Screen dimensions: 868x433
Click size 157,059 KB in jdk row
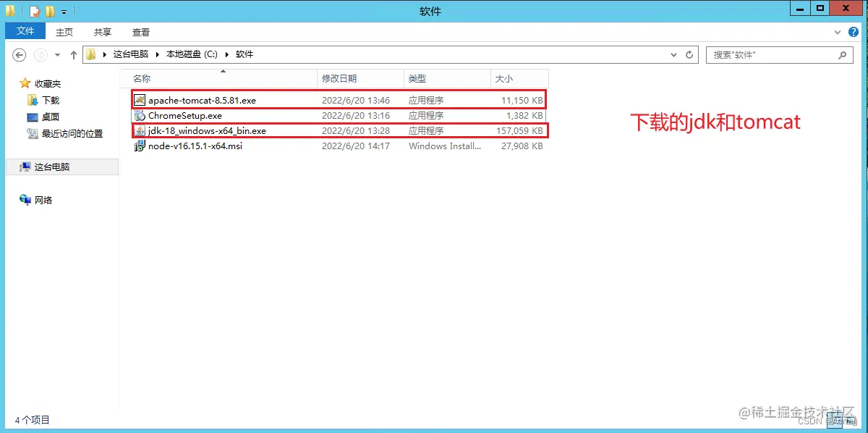(x=519, y=130)
